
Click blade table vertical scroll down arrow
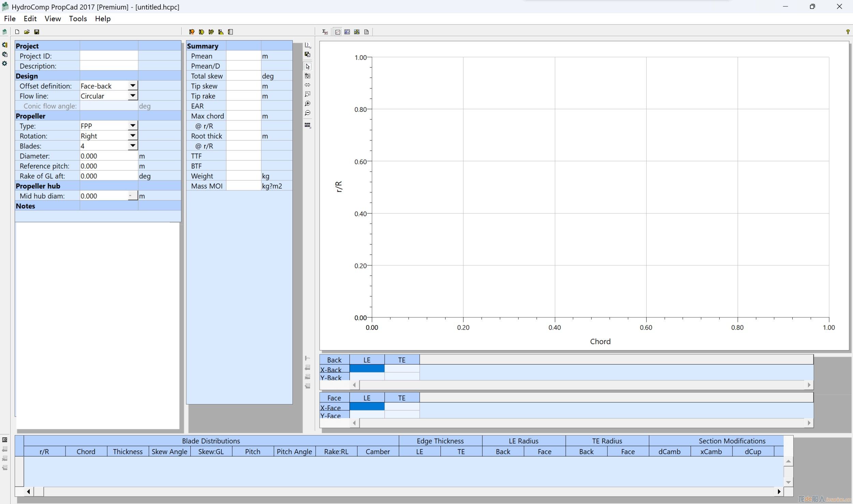tap(788, 482)
